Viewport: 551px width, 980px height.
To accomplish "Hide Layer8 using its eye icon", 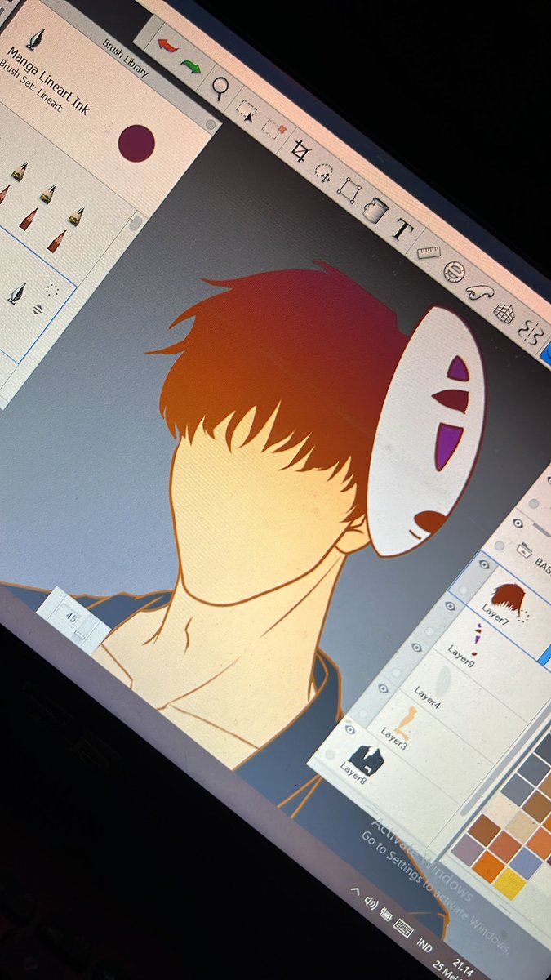I will coord(351,728).
